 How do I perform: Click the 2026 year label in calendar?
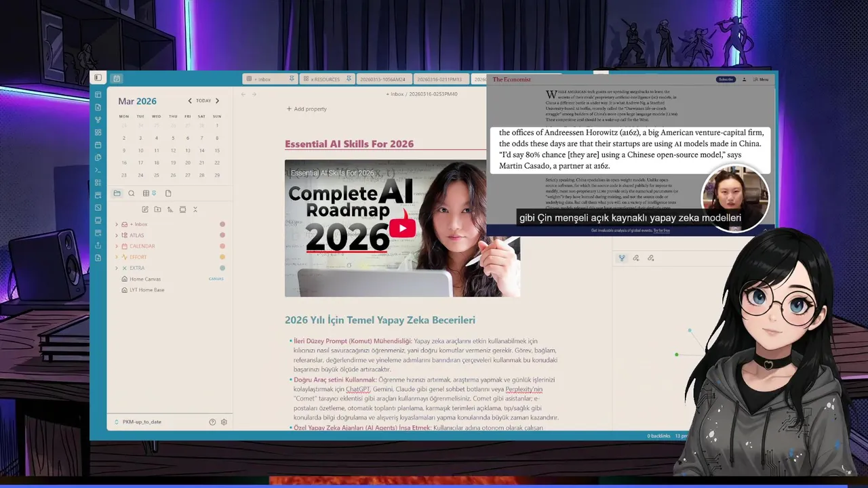click(146, 101)
